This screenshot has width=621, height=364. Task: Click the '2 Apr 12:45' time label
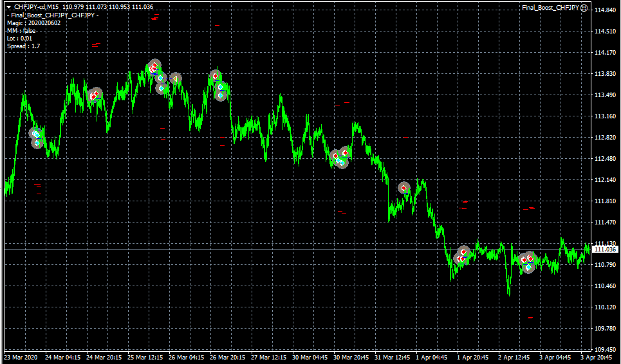(x=514, y=358)
